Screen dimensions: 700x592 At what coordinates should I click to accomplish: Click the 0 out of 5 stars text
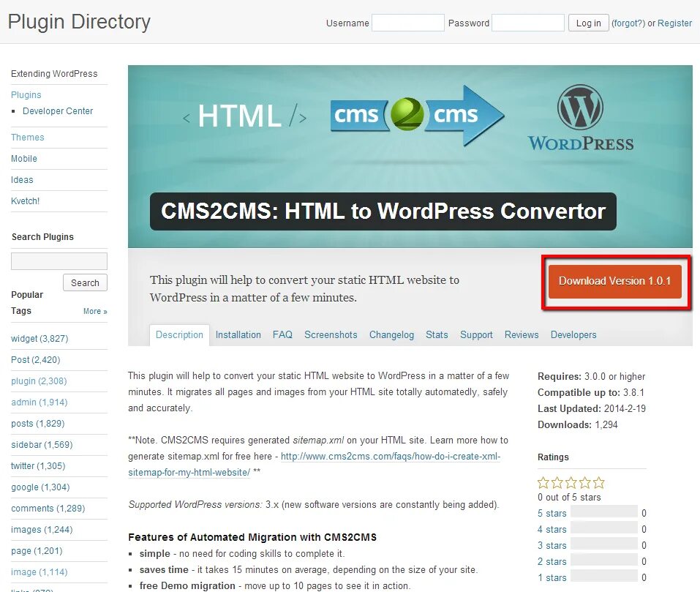(569, 498)
